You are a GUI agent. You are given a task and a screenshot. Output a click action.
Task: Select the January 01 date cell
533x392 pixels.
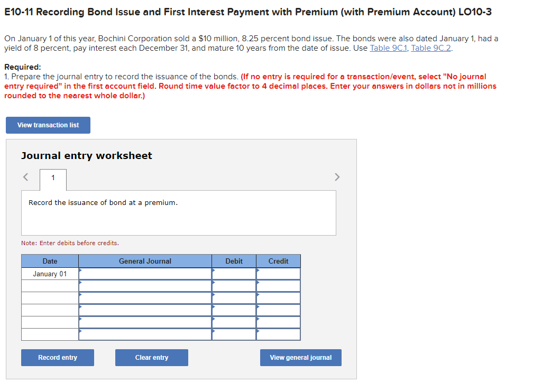[49, 274]
